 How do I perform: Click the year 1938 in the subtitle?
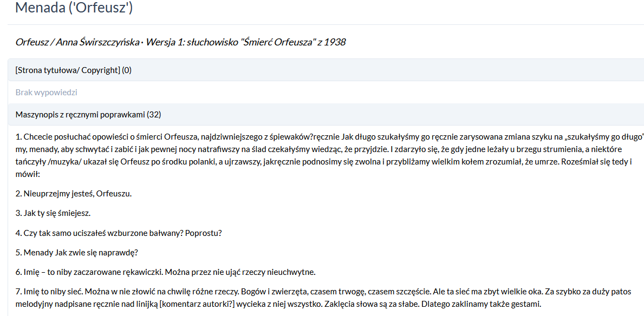tap(335, 42)
